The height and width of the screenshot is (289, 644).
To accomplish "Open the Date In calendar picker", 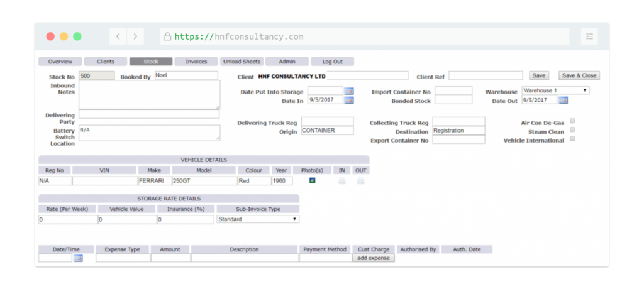I will (349, 100).
